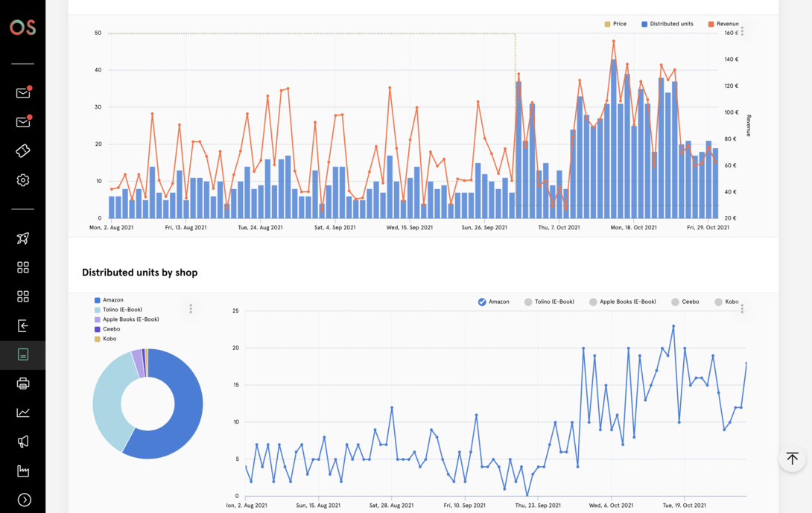Select the highlighted e-book sidebar item
The image size is (812, 513).
pos(23,355)
